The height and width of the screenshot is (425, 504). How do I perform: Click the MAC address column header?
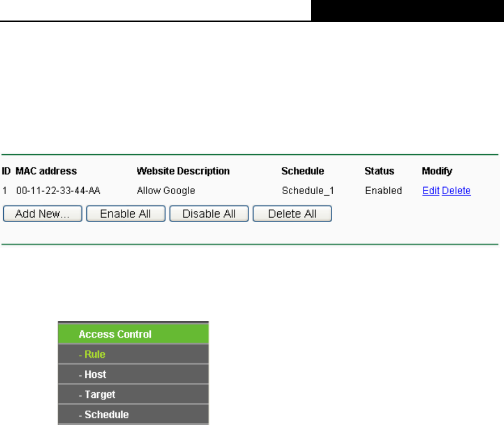point(46,171)
